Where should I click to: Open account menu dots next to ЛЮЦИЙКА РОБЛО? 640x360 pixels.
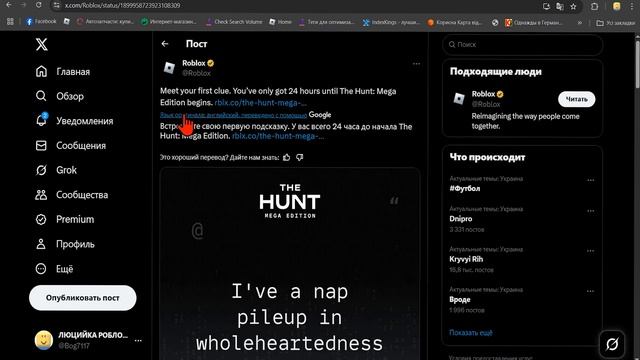(138, 340)
